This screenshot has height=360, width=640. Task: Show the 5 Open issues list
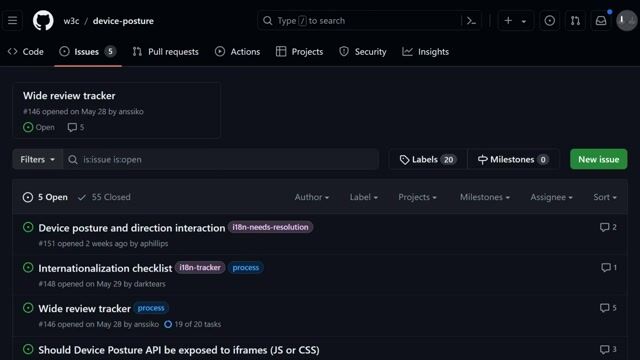pyautogui.click(x=45, y=197)
